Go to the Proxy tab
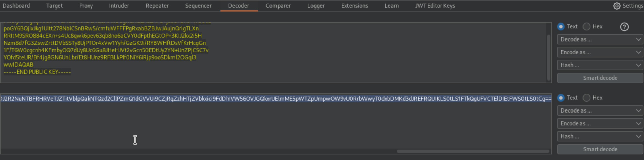Image resolution: width=644 pixels, height=160 pixels. click(x=86, y=6)
